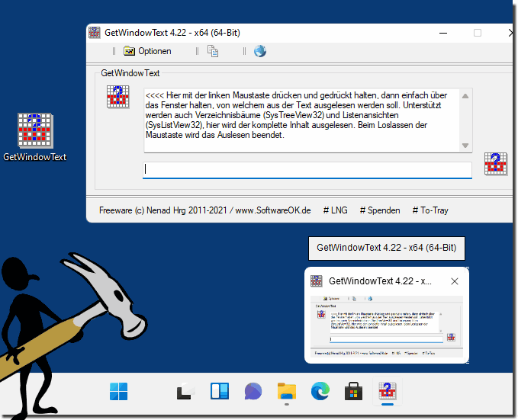The width and height of the screenshot is (518, 420).
Task: Launch Microsoft Edge from the taskbar
Action: point(320,391)
